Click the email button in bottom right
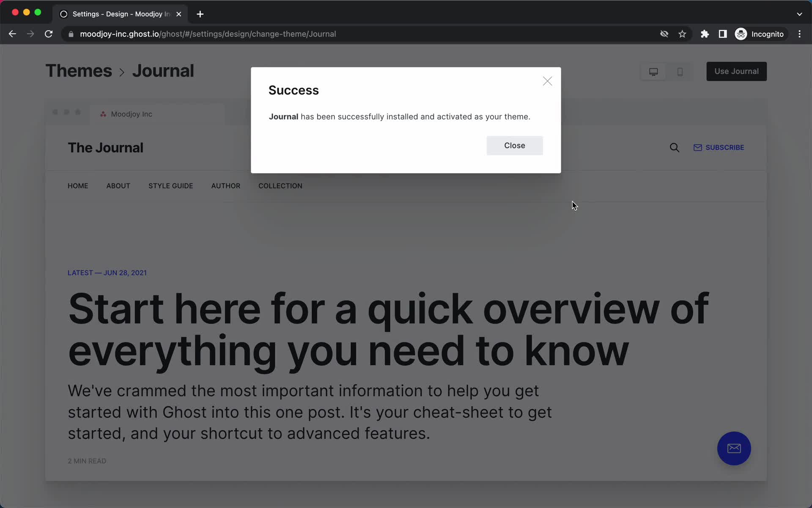 click(734, 448)
